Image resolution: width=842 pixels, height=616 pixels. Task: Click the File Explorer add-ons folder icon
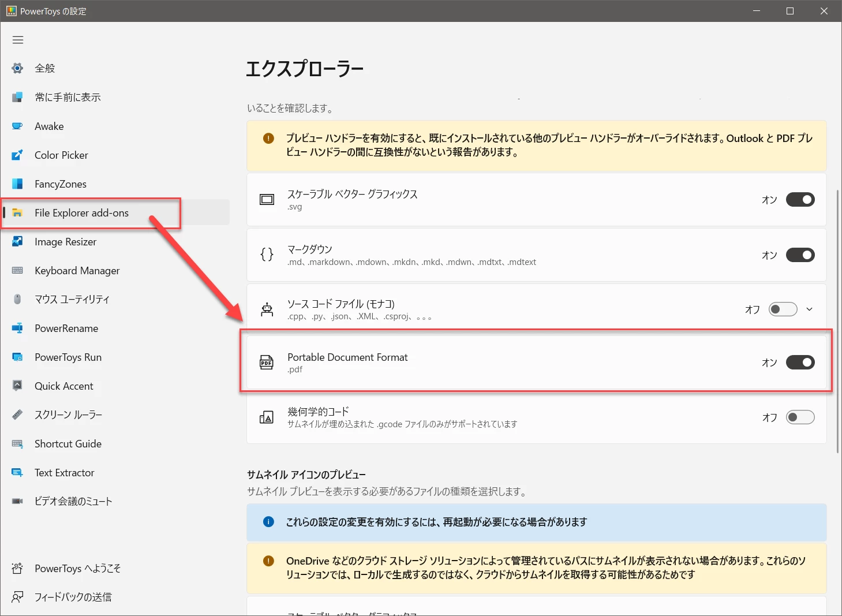(x=17, y=212)
